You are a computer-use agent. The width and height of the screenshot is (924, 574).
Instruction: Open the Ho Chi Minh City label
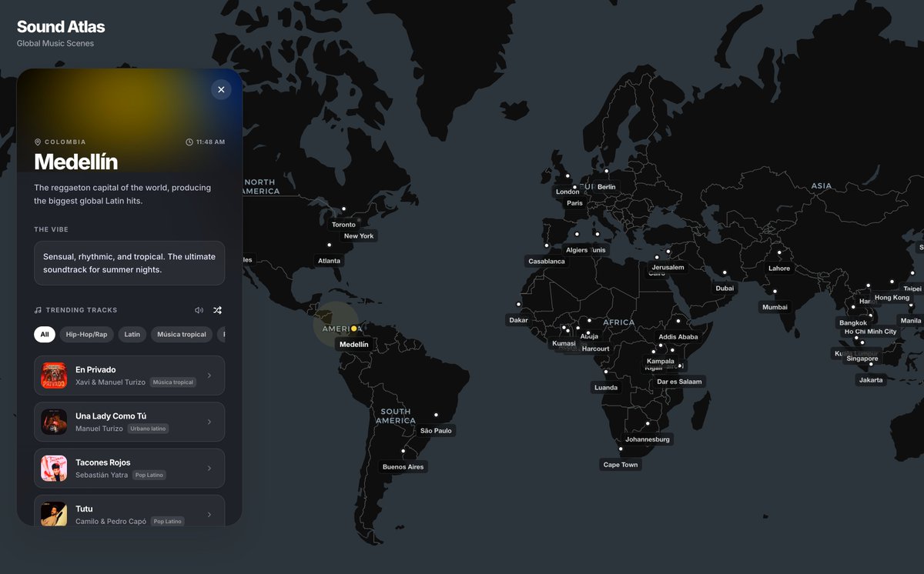point(870,332)
